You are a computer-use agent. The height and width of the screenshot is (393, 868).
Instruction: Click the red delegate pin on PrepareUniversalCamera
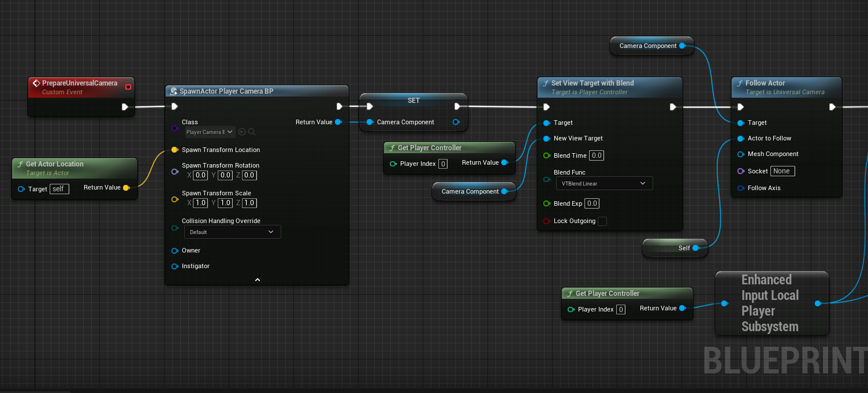pos(128,87)
